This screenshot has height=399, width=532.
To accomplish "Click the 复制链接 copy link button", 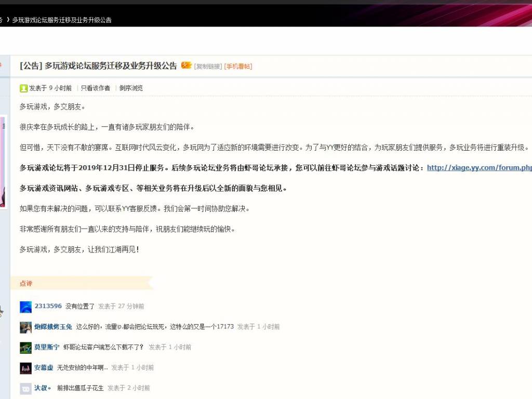I will [208, 66].
